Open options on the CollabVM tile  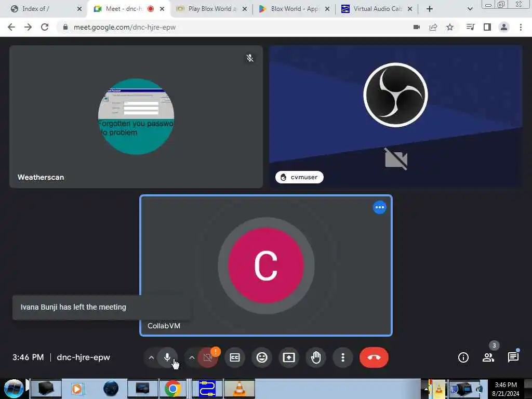(x=379, y=207)
